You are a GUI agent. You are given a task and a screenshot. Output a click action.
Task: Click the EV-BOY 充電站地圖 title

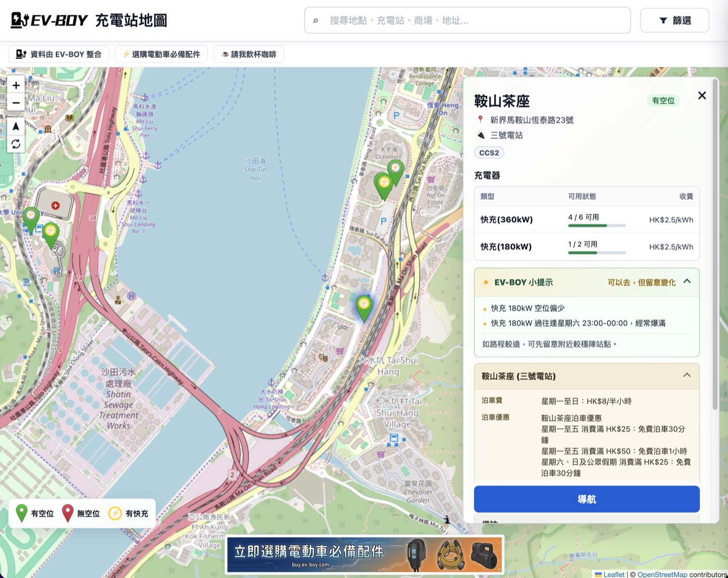pos(89,20)
